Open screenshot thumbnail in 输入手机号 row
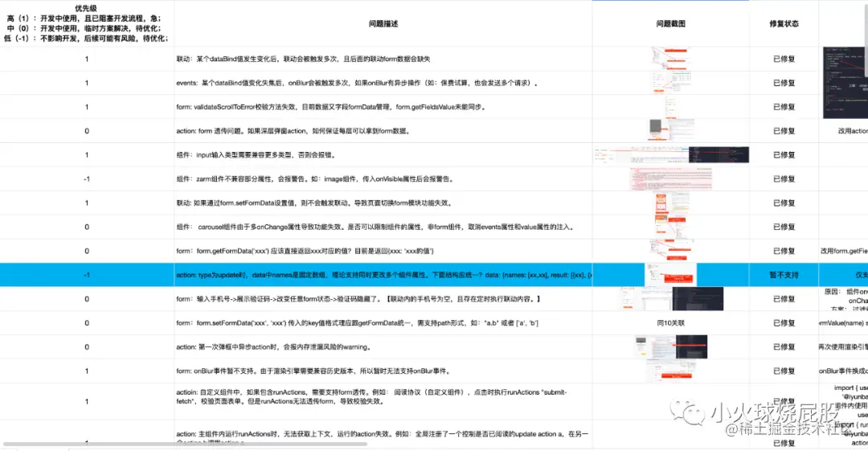Viewport: 868px width, 451px height. [671, 298]
